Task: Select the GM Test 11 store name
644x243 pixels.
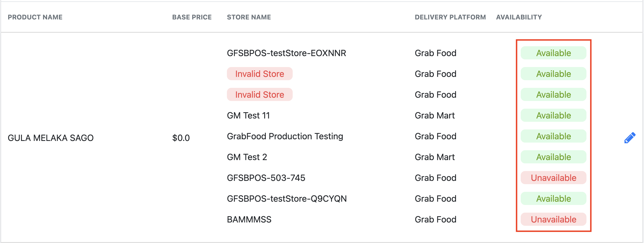Action: [248, 115]
